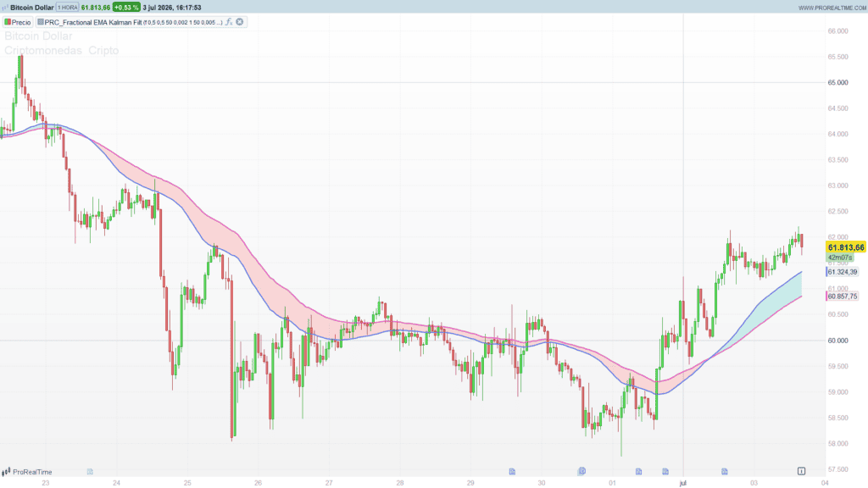This screenshot has width=868, height=488.
Task: Open the indicator formula (fx) editor
Action: point(229,22)
